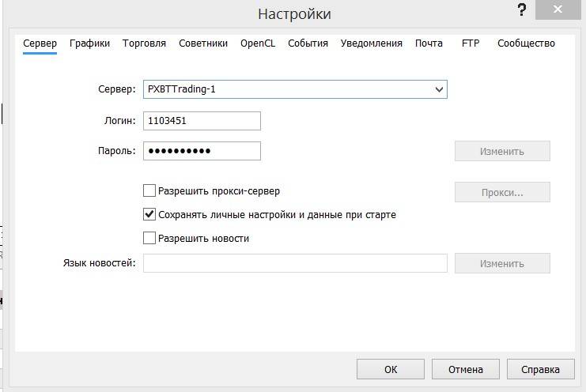This screenshot has width=586, height=392.
Task: Click the help question mark icon
Action: [521, 10]
